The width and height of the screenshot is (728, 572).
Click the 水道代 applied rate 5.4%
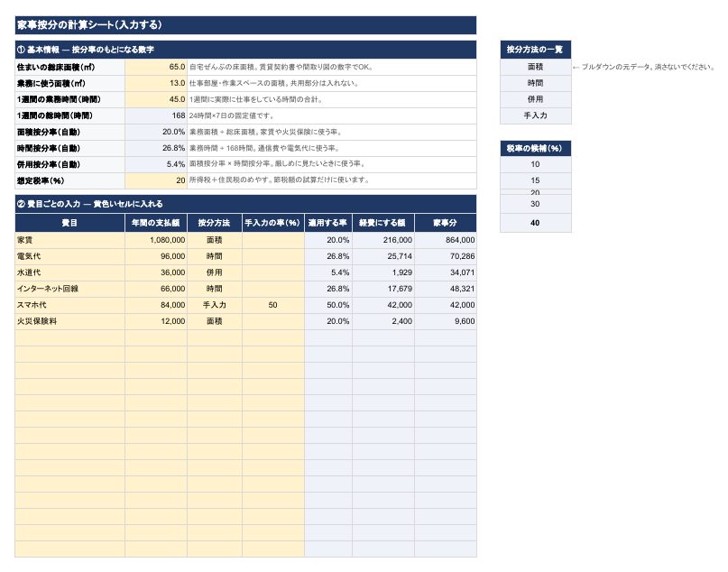tap(328, 272)
